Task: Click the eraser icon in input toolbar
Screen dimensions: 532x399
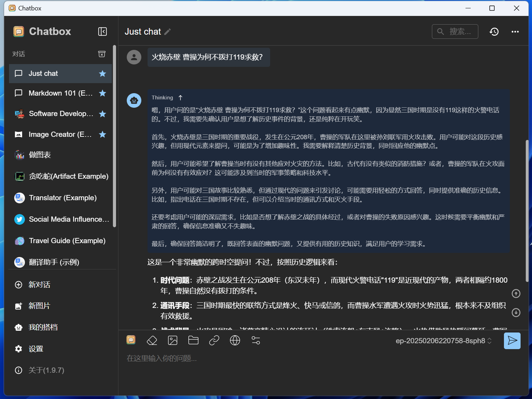Action: pyautogui.click(x=152, y=340)
